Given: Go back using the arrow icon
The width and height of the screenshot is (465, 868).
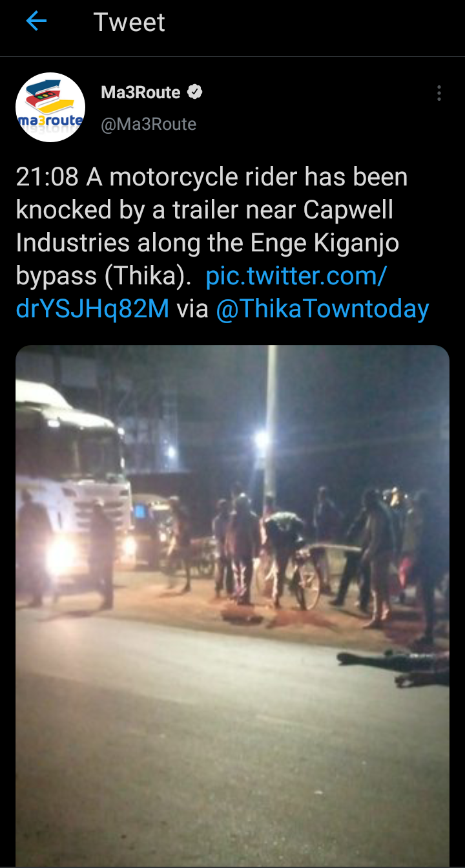Looking at the screenshot, I should (36, 22).
